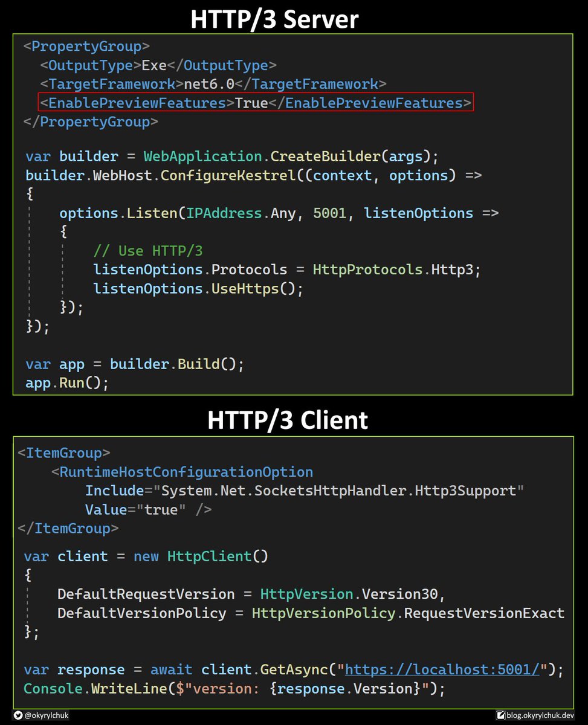Viewport: 588px width, 725px height.
Task: Select the Console.WriteLine version statement
Action: [233, 688]
